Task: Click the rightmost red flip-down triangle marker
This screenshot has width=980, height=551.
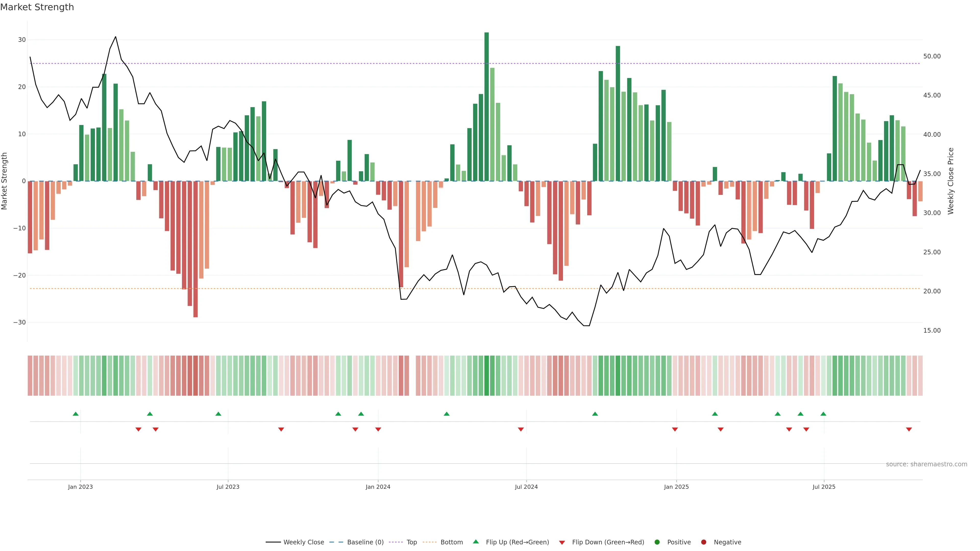Action: tap(909, 429)
